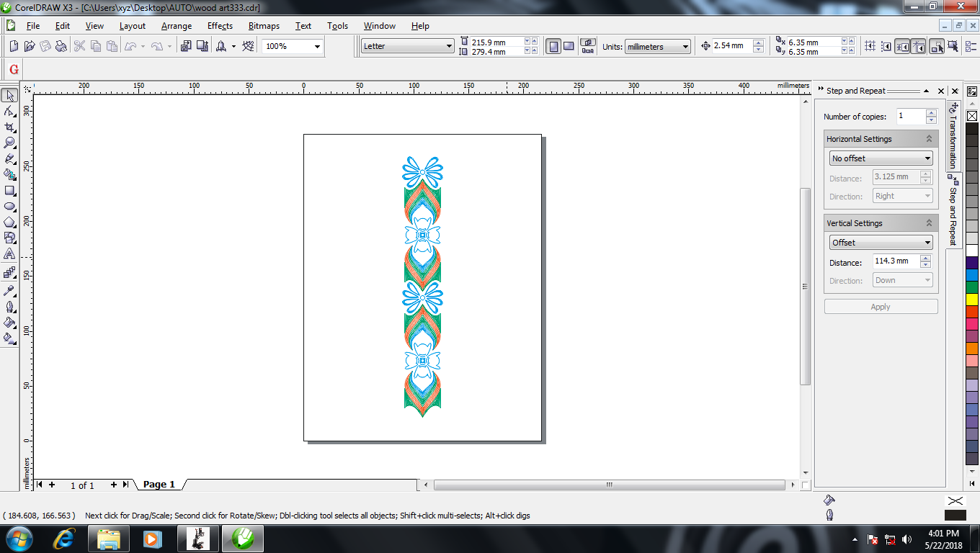
Task: Open the Options icon at property bar end
Action: (971, 46)
